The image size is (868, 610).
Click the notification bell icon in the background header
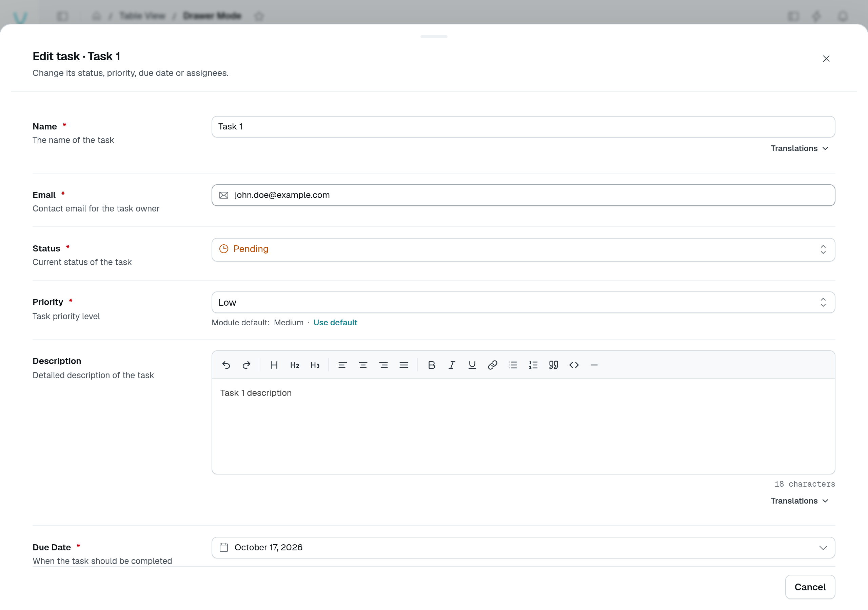(x=842, y=16)
